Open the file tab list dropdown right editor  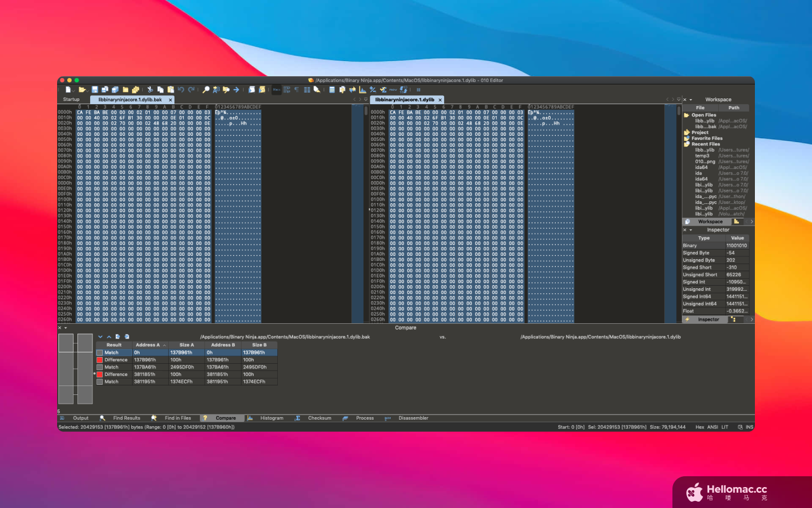[x=678, y=100]
